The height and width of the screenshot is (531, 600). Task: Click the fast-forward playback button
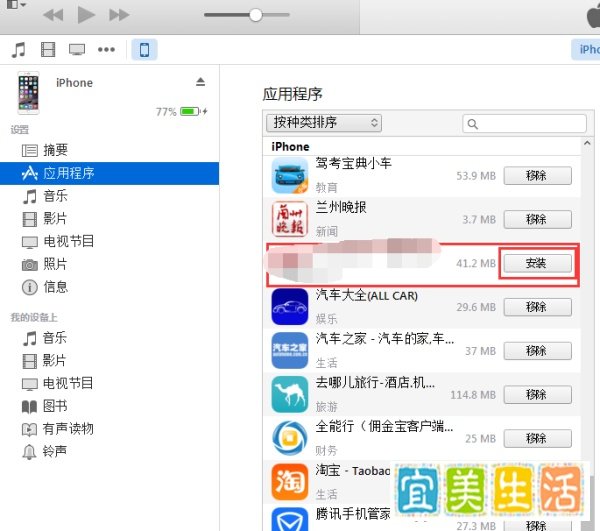click(x=119, y=15)
